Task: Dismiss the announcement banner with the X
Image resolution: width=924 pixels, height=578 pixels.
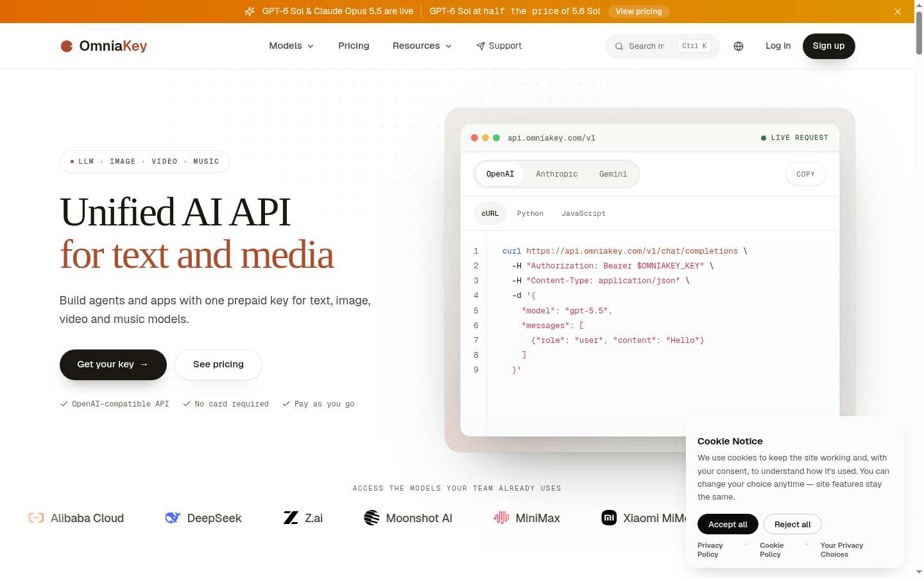Action: click(x=898, y=12)
